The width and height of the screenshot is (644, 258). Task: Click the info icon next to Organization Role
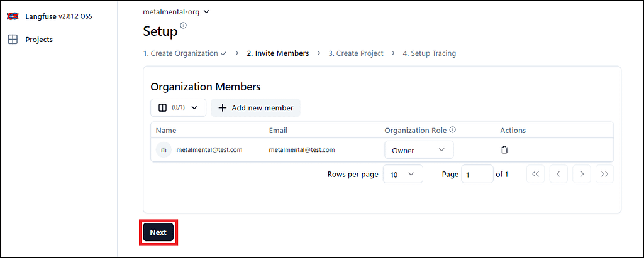click(453, 131)
